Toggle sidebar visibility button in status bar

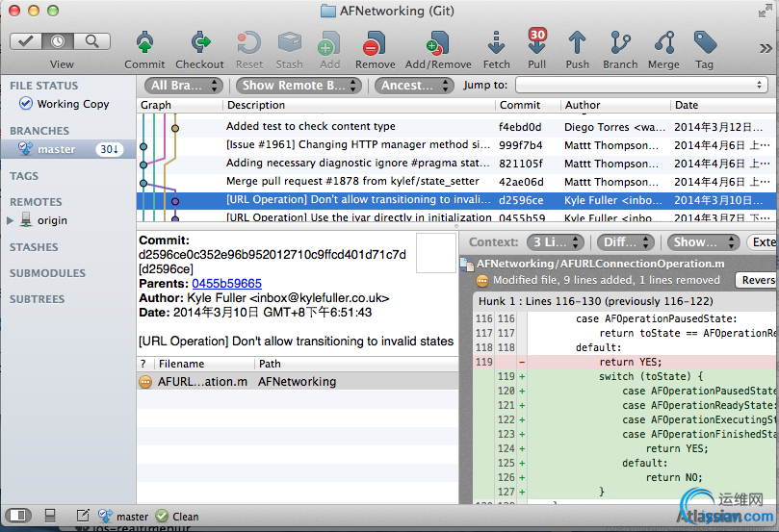coord(18,516)
